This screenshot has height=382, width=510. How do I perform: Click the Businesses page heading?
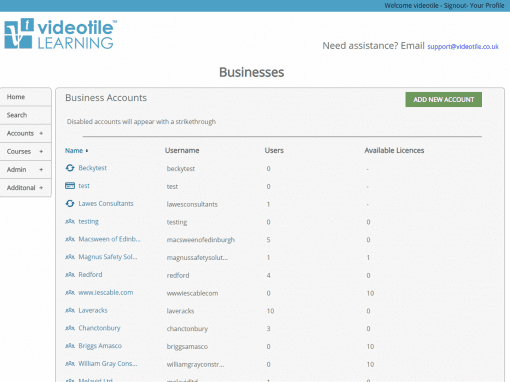252,72
